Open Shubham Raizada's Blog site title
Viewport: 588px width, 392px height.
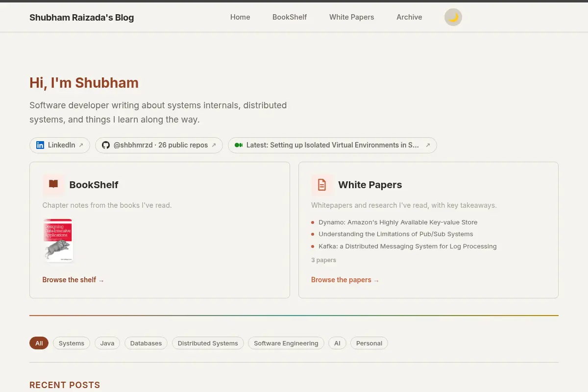81,18
